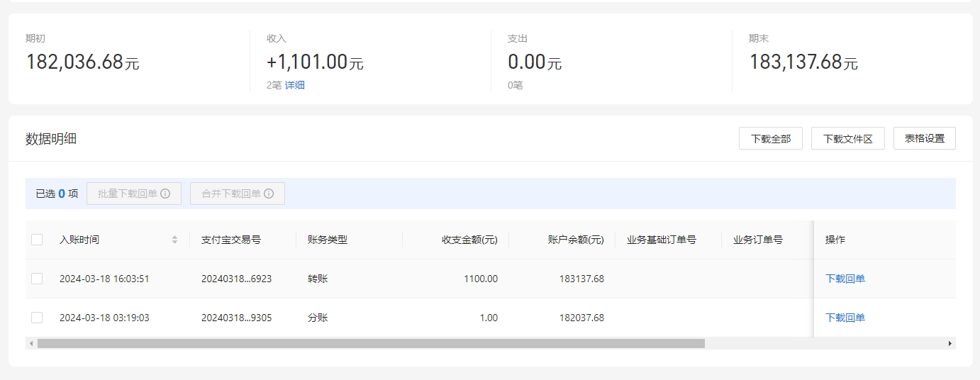980x380 pixels.
Task: Click the 数据明细 section title
Action: click(x=51, y=138)
